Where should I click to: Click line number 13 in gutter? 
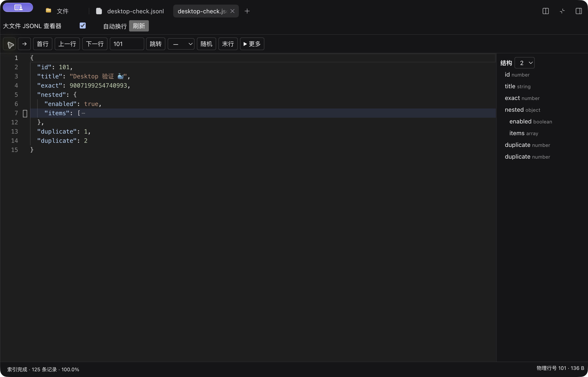click(14, 131)
